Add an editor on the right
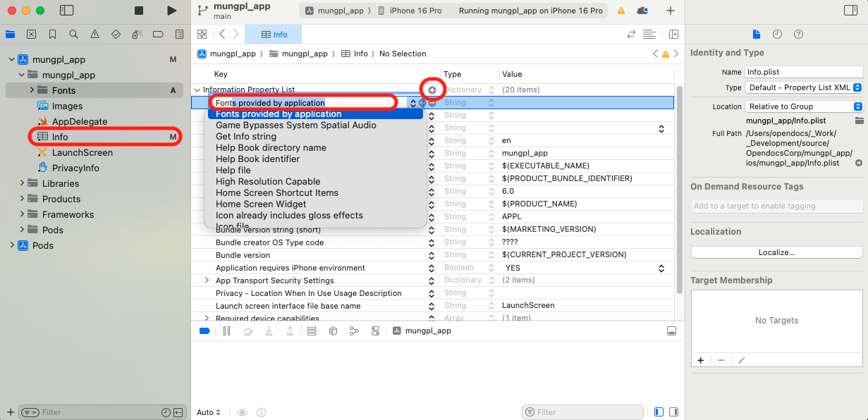The height and width of the screenshot is (420, 868). pyautogui.click(x=673, y=34)
